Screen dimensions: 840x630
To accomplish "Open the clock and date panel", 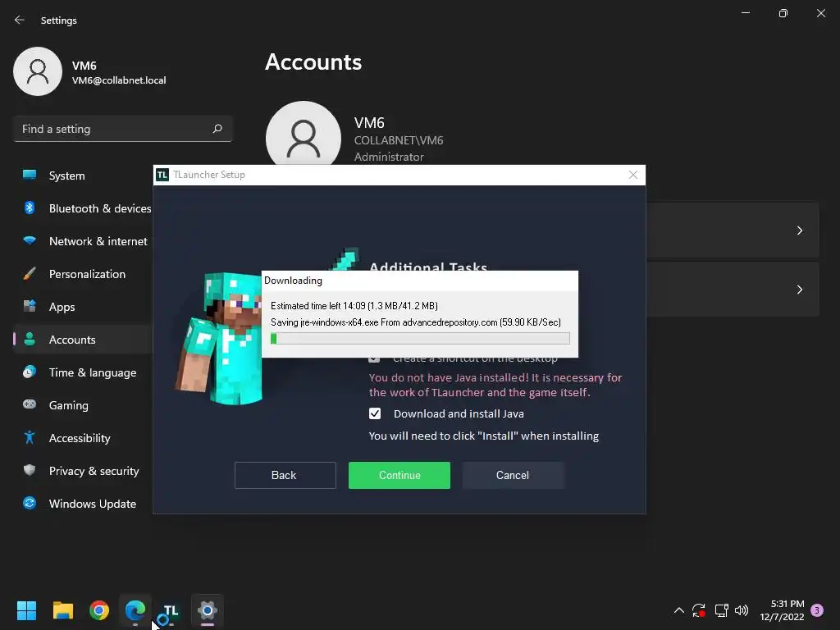I will point(782,610).
